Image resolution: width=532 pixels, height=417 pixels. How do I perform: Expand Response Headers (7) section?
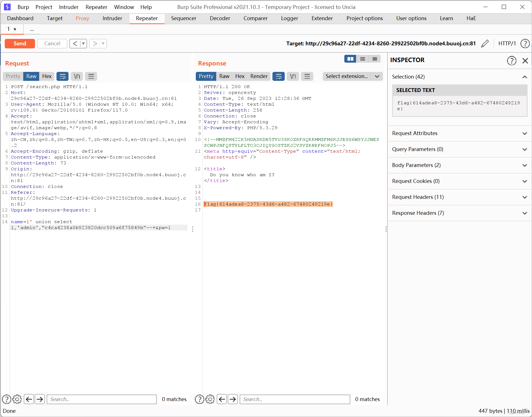[x=460, y=213]
